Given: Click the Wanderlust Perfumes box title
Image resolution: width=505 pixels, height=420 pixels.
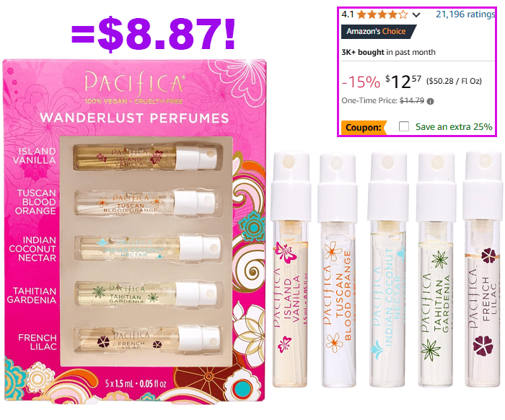Looking at the screenshot, I should 134,118.
